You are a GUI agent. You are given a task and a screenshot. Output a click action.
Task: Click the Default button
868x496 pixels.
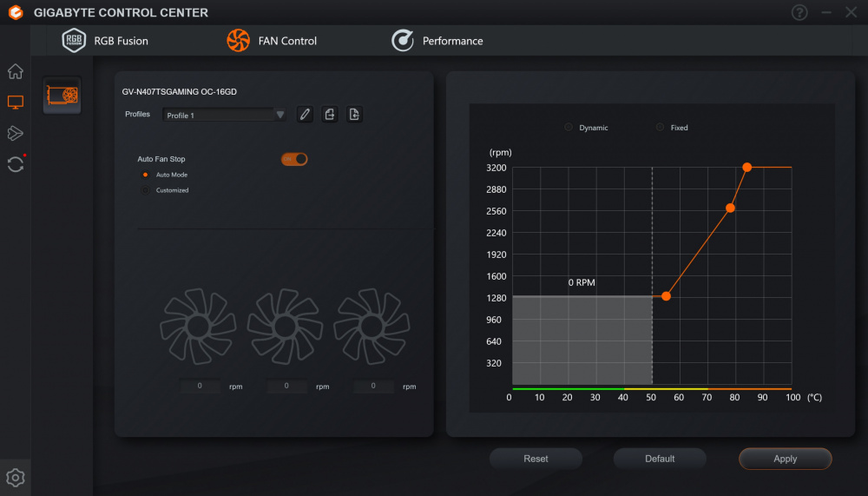click(660, 459)
